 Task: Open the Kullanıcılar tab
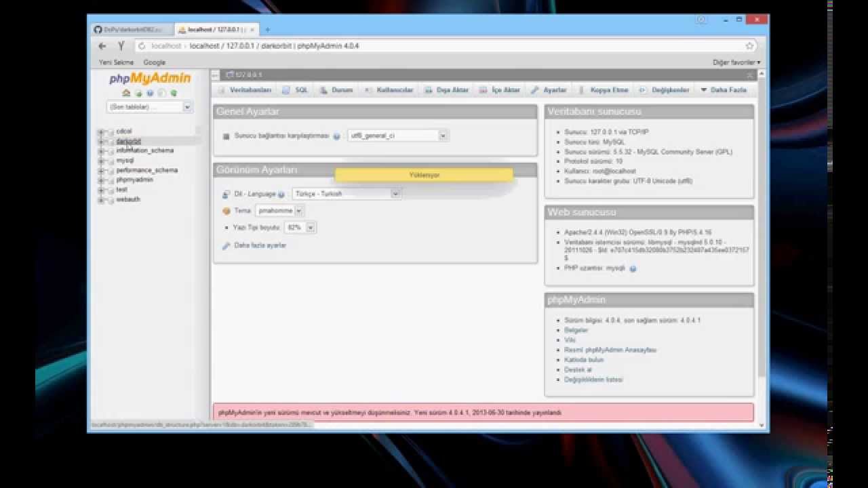[389, 90]
